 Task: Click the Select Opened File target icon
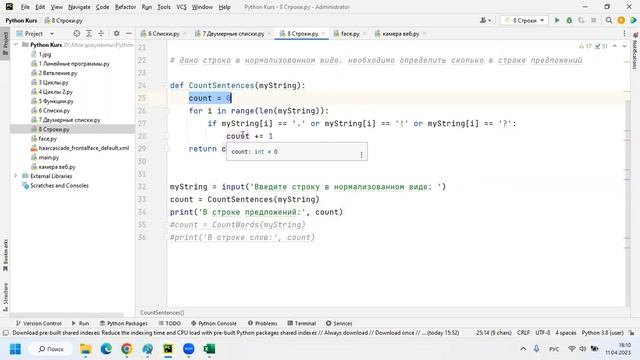tap(77, 33)
